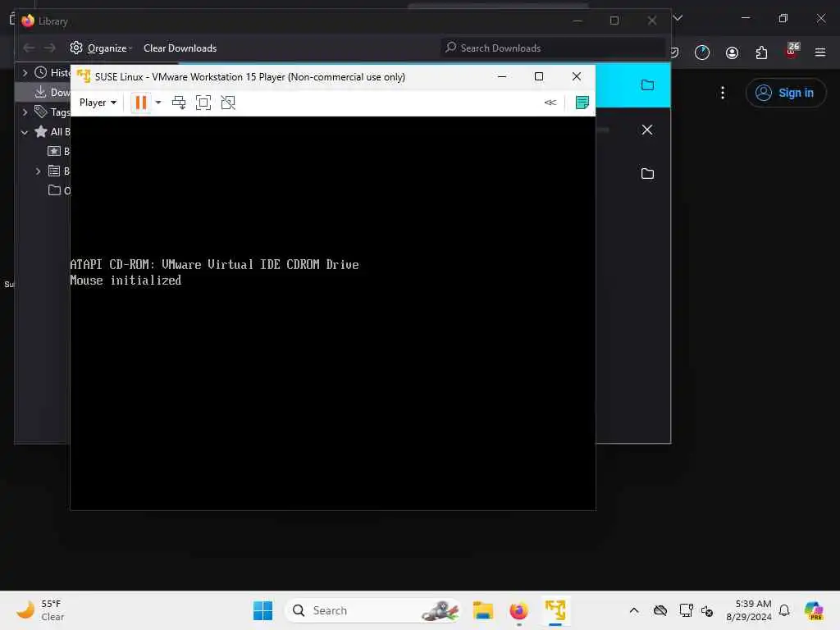This screenshot has width=840, height=630.
Task: Collapse All Bookmarks tree item
Action: 25,132
